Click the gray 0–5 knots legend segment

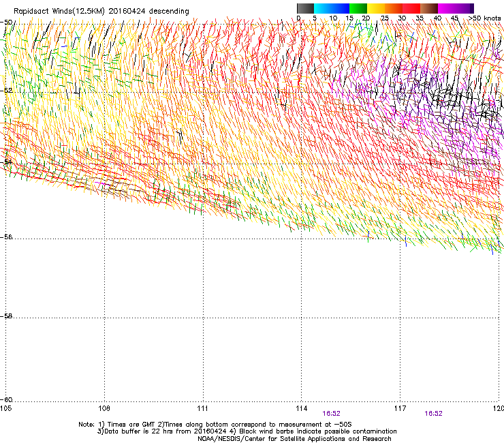[x=305, y=8]
